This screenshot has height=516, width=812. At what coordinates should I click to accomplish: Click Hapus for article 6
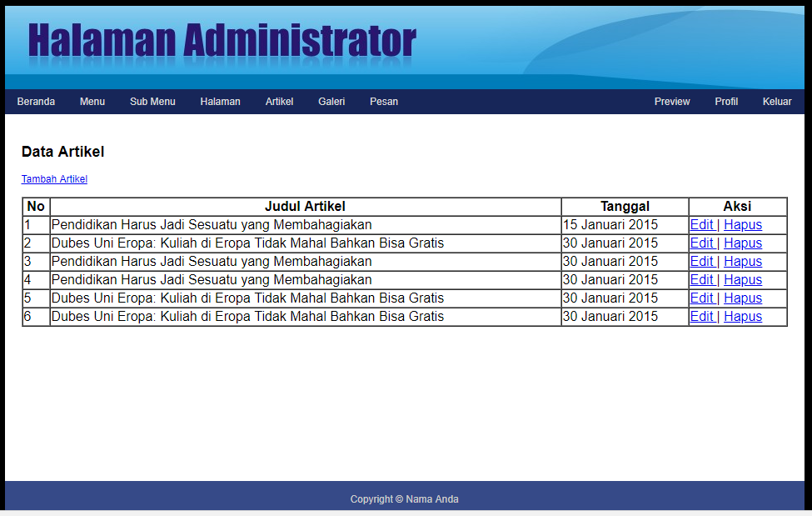[x=743, y=317]
